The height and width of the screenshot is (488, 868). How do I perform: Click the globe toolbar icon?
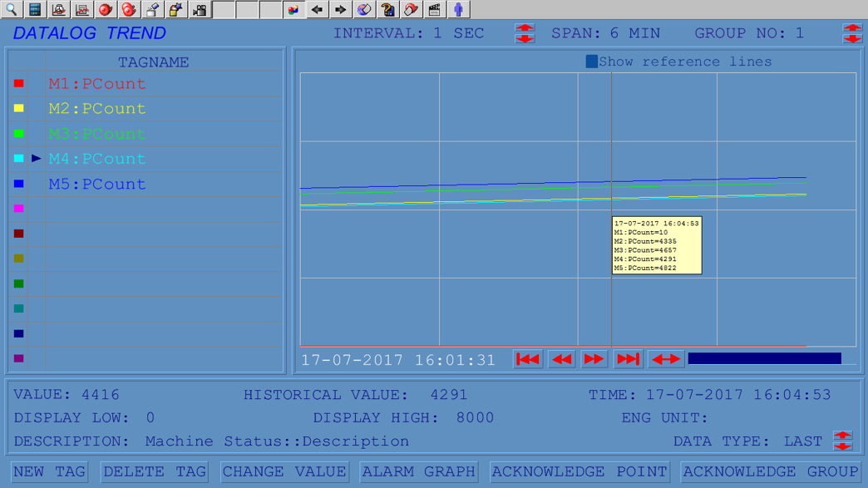364,9
